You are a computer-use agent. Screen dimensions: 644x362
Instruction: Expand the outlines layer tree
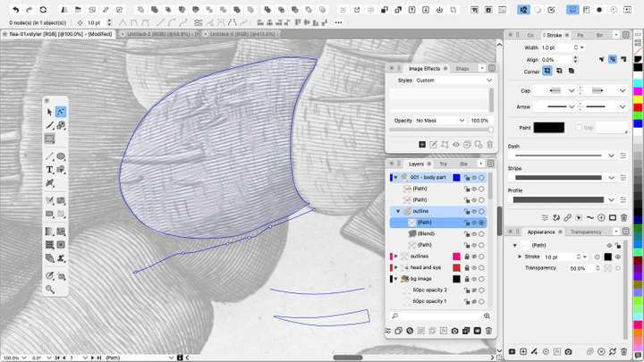pyautogui.click(x=396, y=257)
